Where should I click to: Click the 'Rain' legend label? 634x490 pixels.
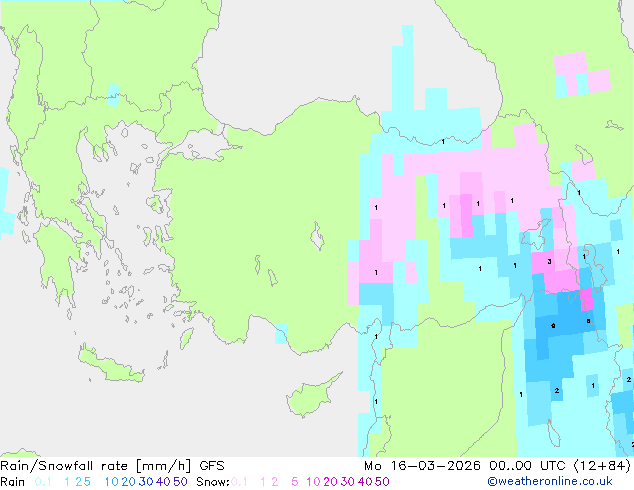13,482
